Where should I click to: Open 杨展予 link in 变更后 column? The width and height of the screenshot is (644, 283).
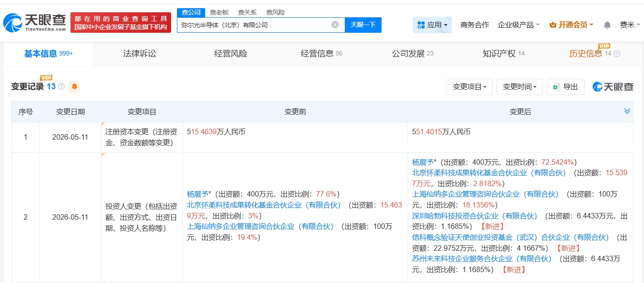click(423, 162)
